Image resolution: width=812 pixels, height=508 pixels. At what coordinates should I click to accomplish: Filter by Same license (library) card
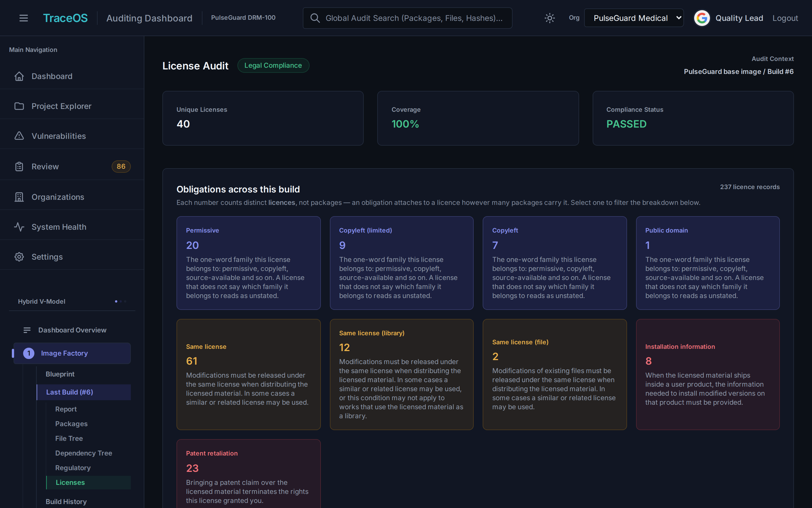pos(401,374)
